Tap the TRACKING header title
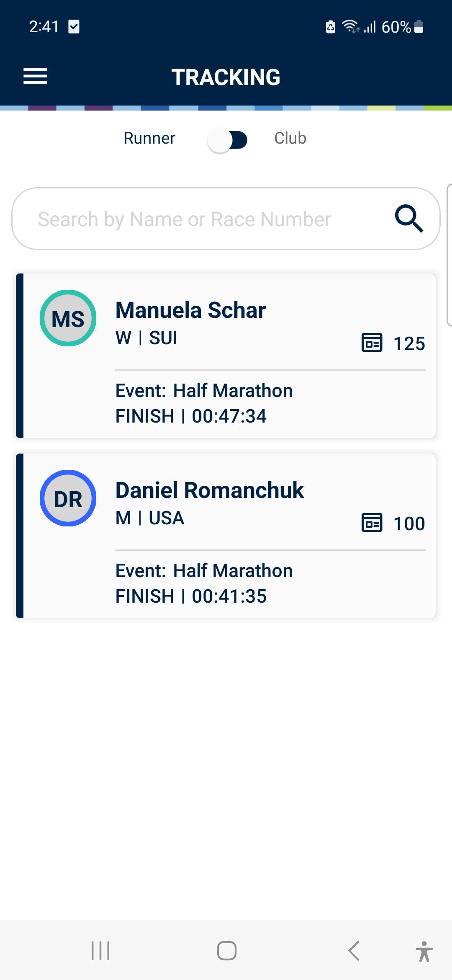 [x=226, y=77]
